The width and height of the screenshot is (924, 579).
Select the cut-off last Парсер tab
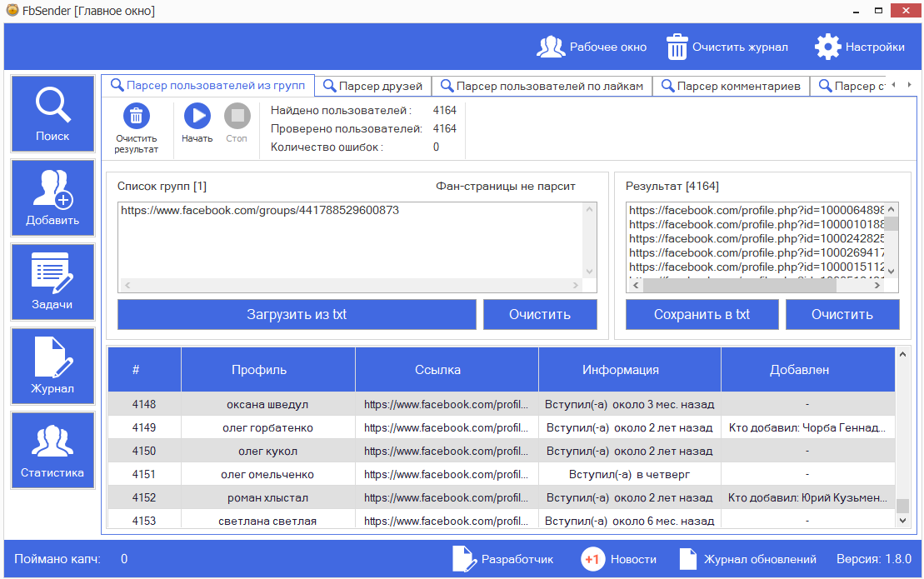pyautogui.click(x=848, y=86)
